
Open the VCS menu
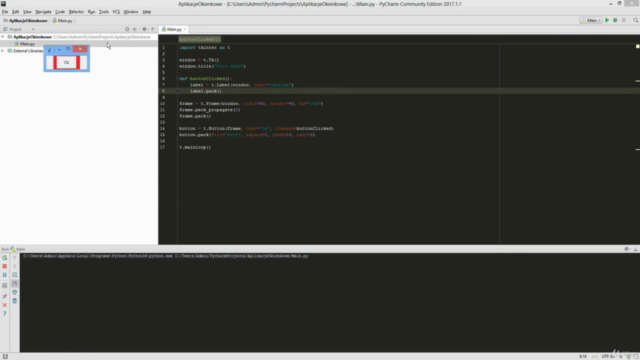point(116,12)
